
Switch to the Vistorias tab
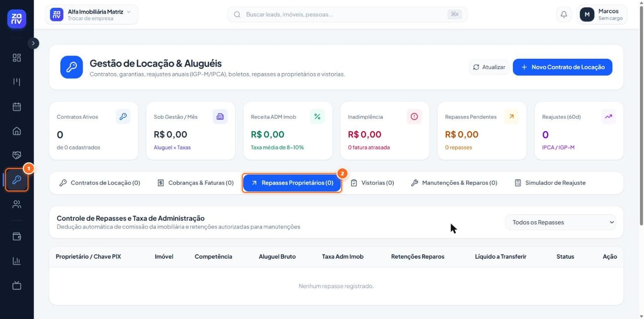pyautogui.click(x=372, y=183)
